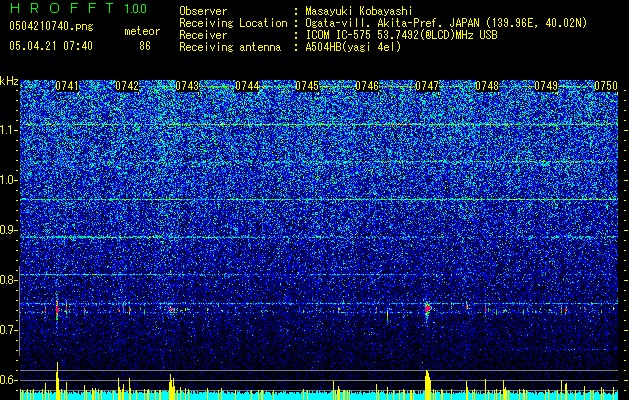Click the red meteor echo near 0741
This screenshot has height=400, width=629.
[57, 309]
